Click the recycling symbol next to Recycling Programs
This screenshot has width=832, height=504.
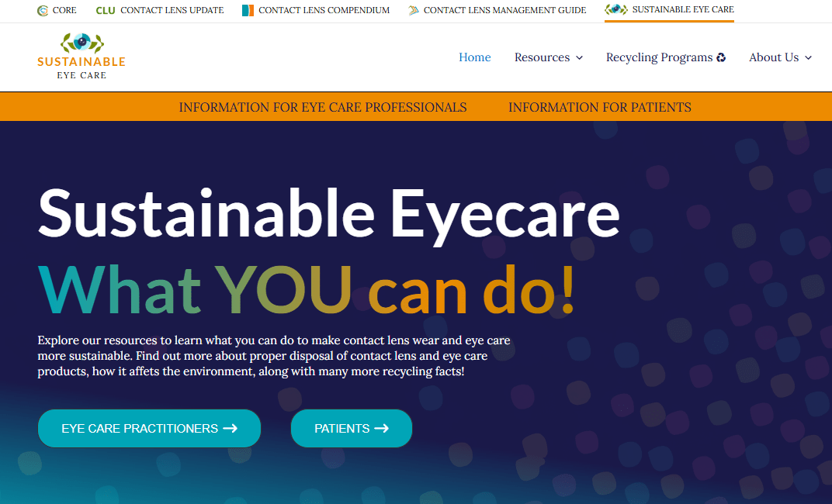(721, 57)
